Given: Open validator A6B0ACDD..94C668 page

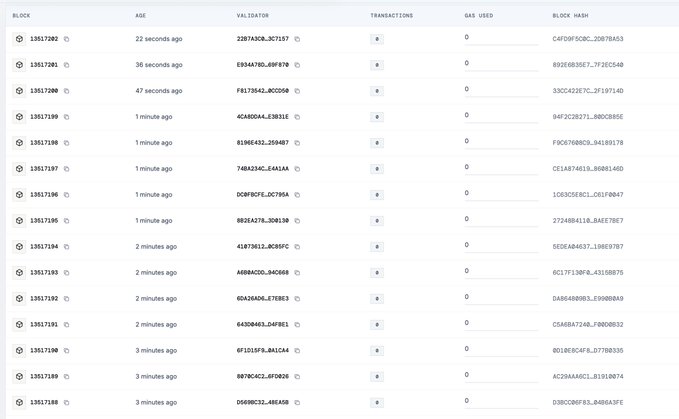Looking at the screenshot, I should tap(262, 273).
